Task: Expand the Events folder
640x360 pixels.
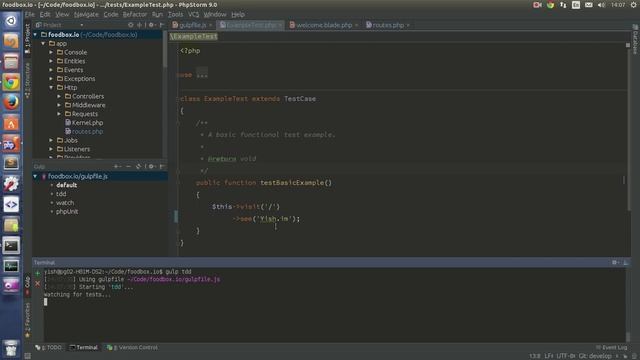Action: (51, 70)
